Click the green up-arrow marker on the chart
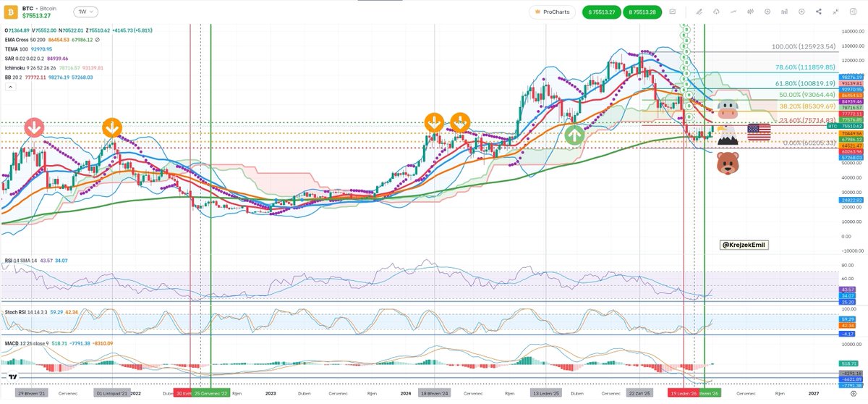The height and width of the screenshot is (404, 868). click(x=574, y=134)
